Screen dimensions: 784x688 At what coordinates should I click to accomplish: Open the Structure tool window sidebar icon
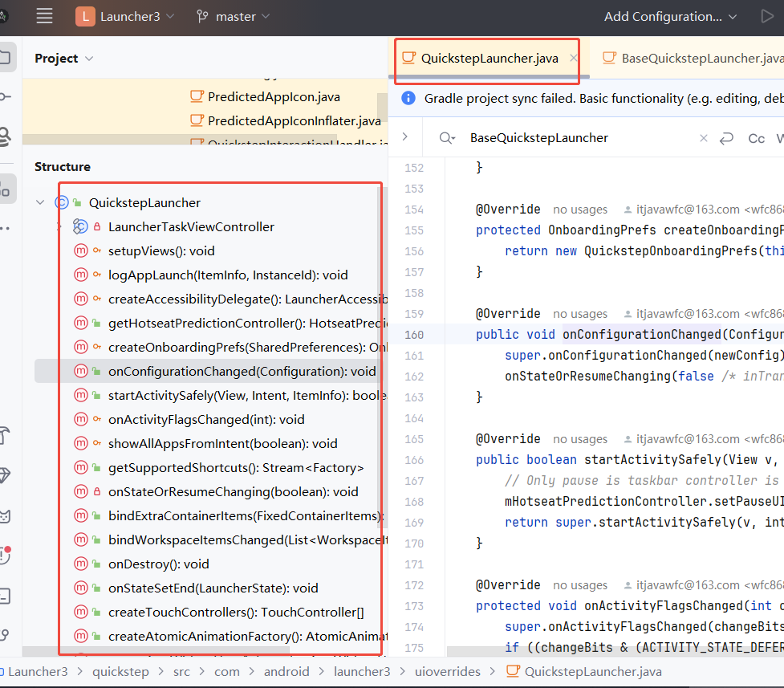coord(5,189)
